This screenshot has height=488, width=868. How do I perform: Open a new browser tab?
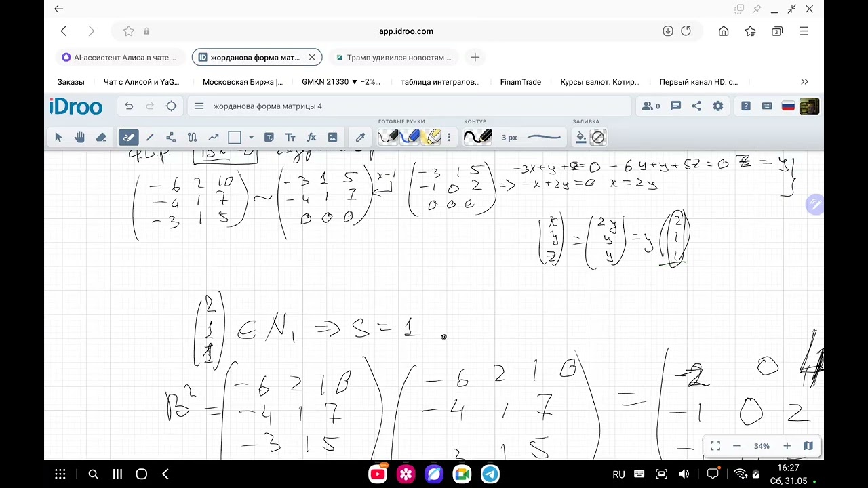[x=475, y=58]
